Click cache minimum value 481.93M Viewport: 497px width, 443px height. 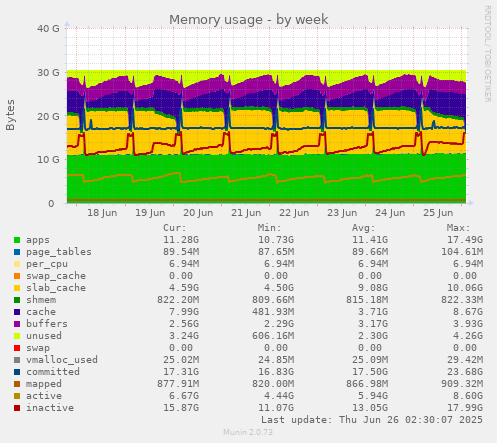click(x=273, y=312)
